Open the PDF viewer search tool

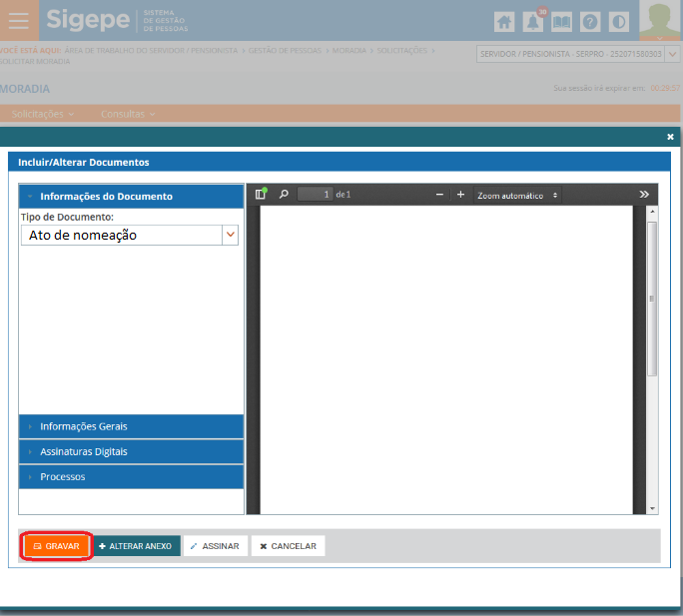pyautogui.click(x=284, y=194)
